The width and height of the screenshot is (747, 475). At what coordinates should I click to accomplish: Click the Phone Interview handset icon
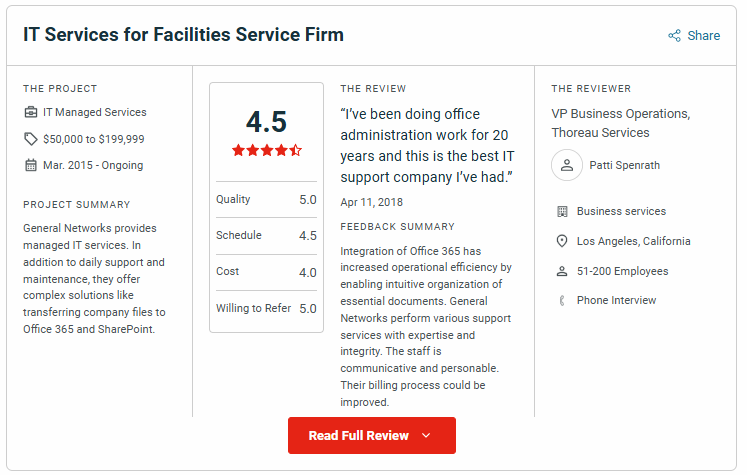[562, 300]
